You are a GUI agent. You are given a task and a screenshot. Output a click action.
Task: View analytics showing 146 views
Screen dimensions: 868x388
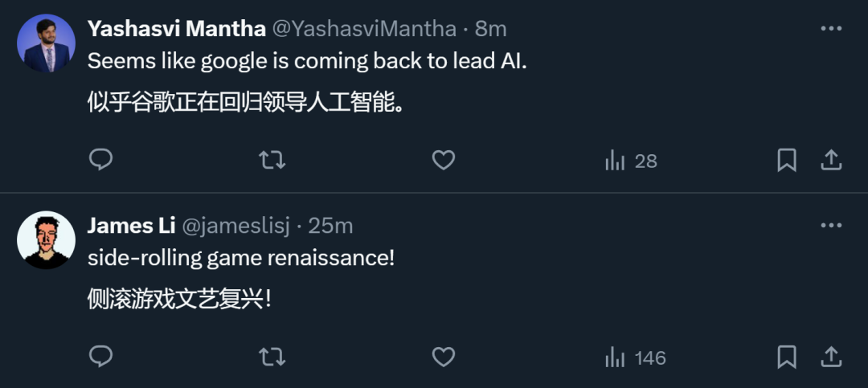[636, 358]
